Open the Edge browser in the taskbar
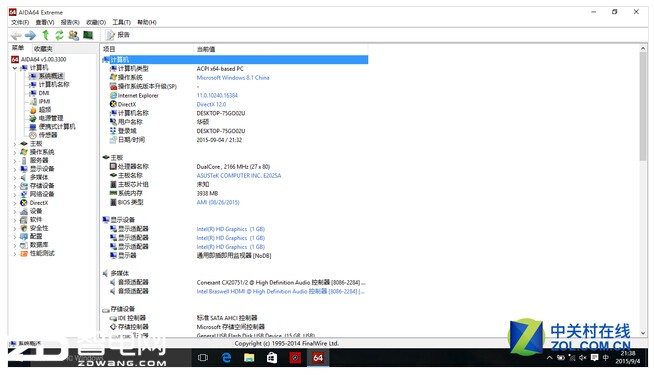 226,357
